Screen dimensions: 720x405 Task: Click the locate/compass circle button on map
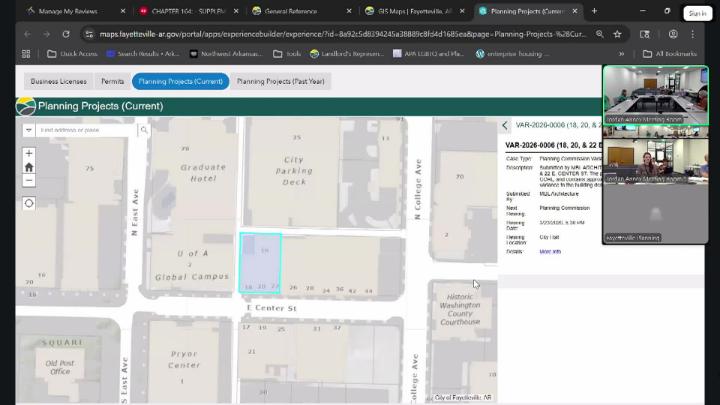point(29,203)
